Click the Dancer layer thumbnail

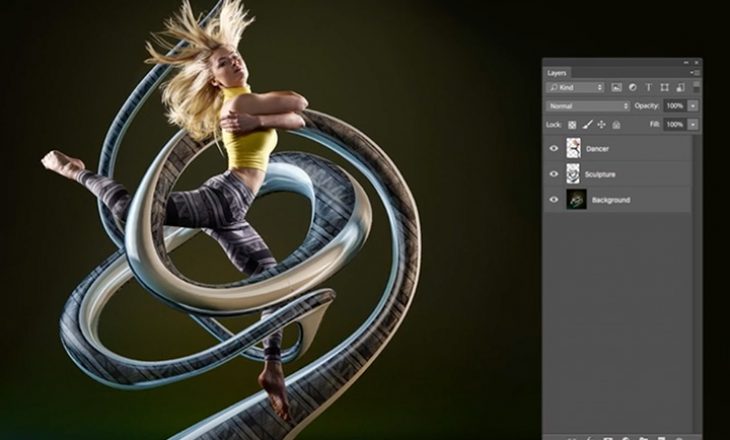coord(573,149)
